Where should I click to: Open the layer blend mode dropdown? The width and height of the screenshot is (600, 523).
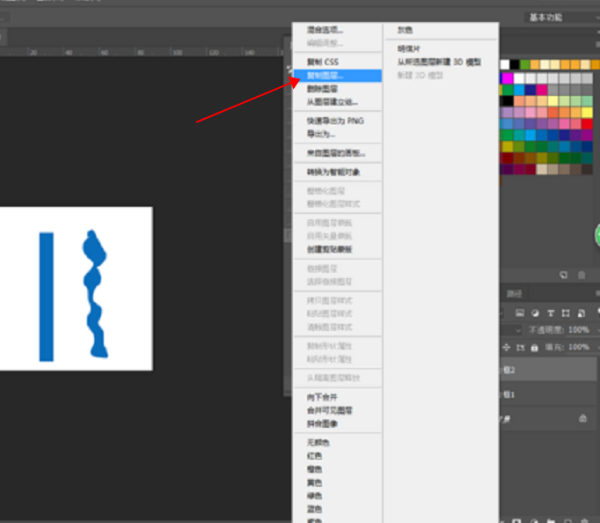pyautogui.click(x=511, y=330)
